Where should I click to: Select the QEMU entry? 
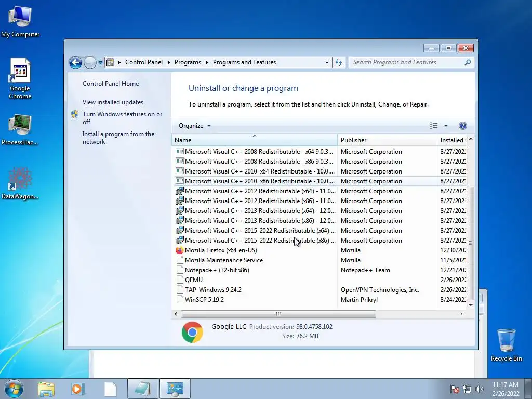320,280
